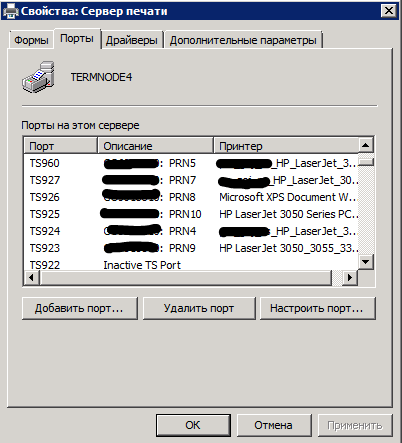
Task: Click the Удалить порт button
Action: pyautogui.click(x=199, y=308)
